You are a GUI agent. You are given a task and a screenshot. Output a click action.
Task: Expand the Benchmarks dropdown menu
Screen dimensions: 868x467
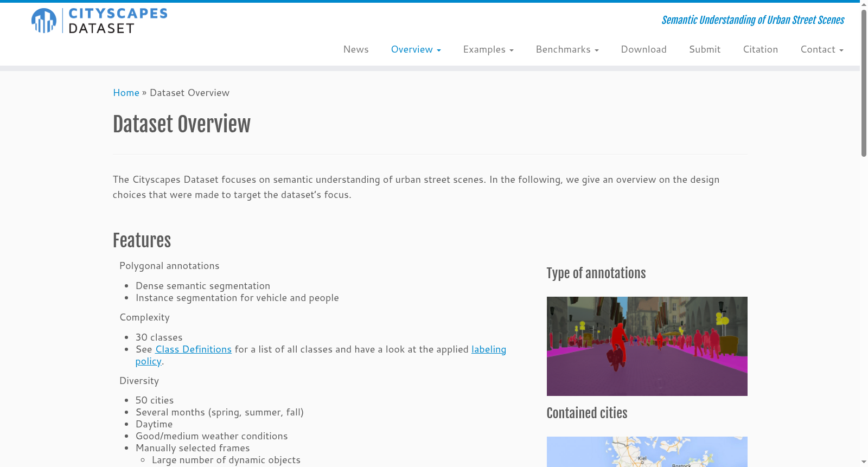tap(567, 49)
